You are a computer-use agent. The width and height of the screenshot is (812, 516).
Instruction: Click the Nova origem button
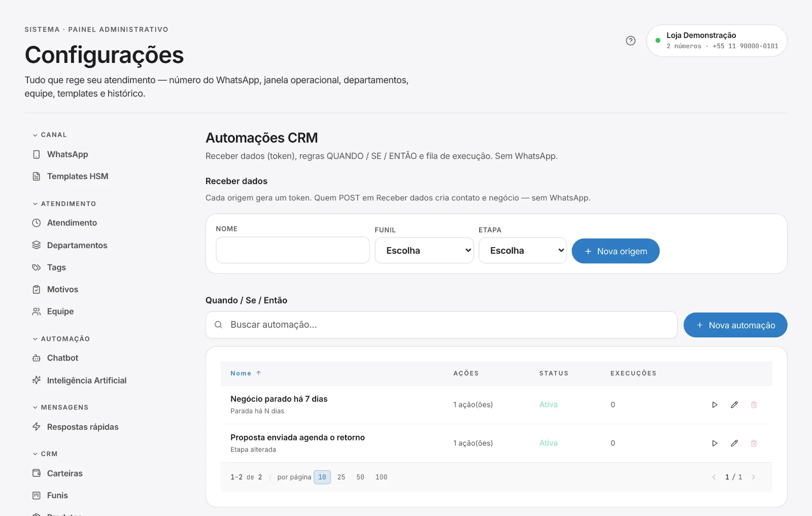pyautogui.click(x=616, y=251)
